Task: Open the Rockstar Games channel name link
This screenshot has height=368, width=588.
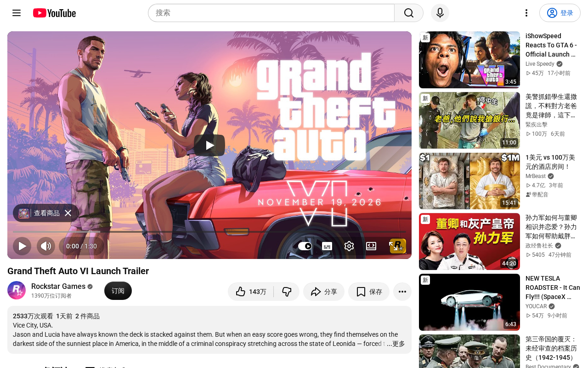Action: 58,286
